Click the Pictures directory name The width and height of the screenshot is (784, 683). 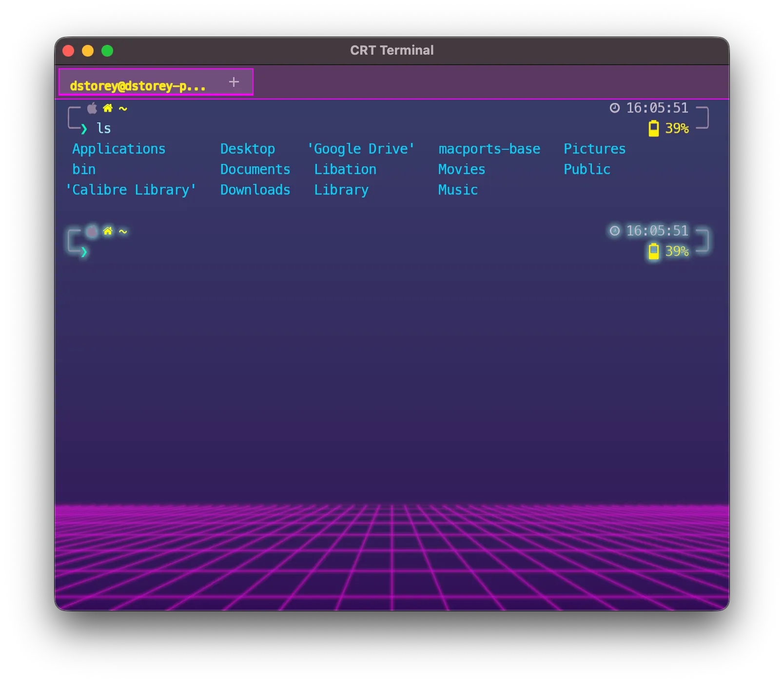tap(595, 149)
